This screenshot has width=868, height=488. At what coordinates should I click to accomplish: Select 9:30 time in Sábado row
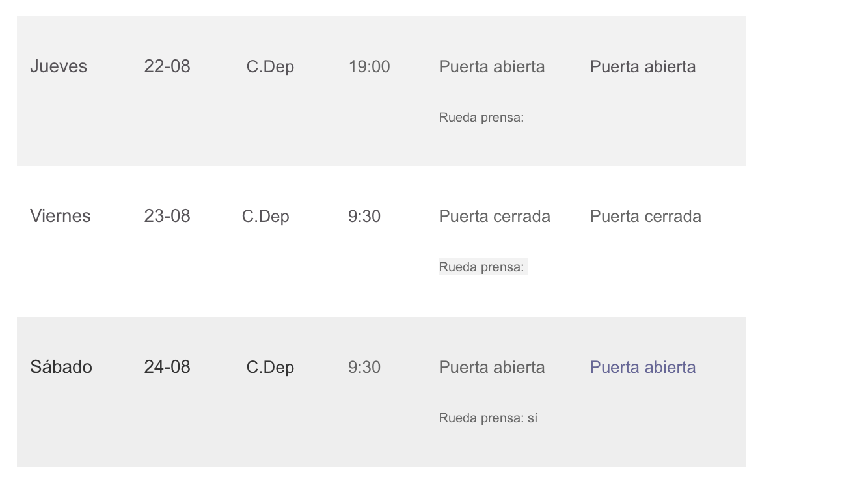click(364, 368)
